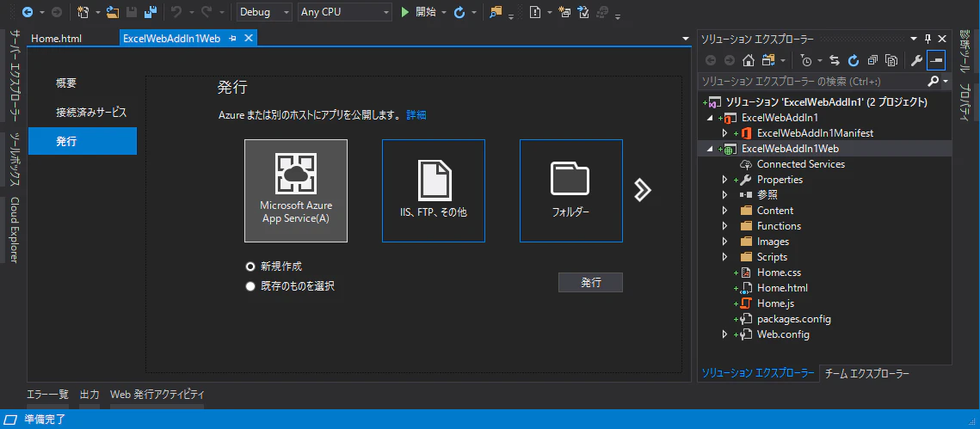
Task: Click the browser refresh toolbar icon
Action: (x=459, y=12)
